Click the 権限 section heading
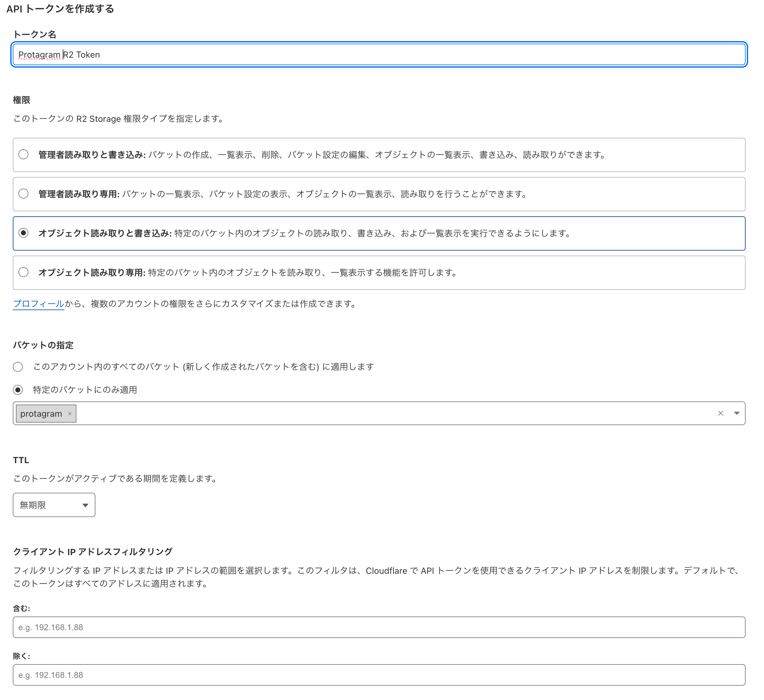 pos(22,100)
